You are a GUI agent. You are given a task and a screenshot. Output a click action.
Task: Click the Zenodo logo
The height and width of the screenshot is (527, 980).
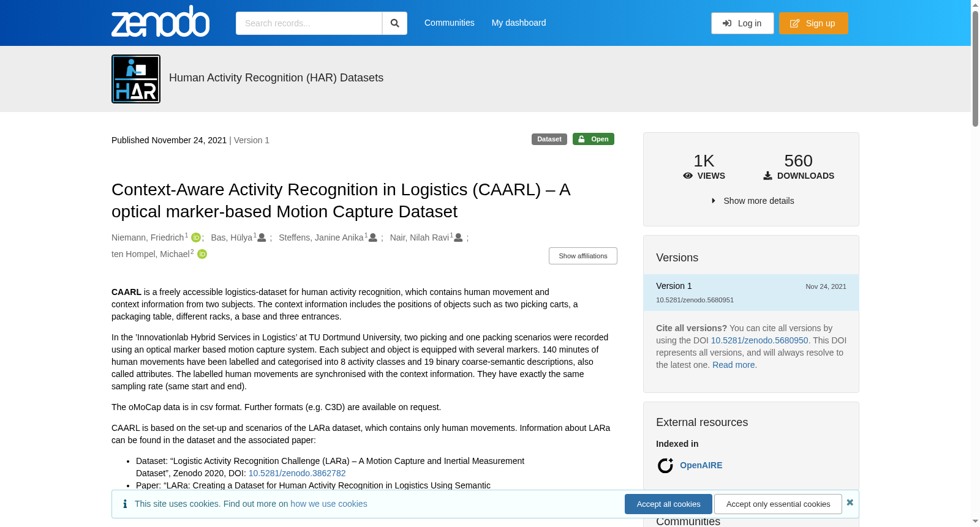pos(160,21)
